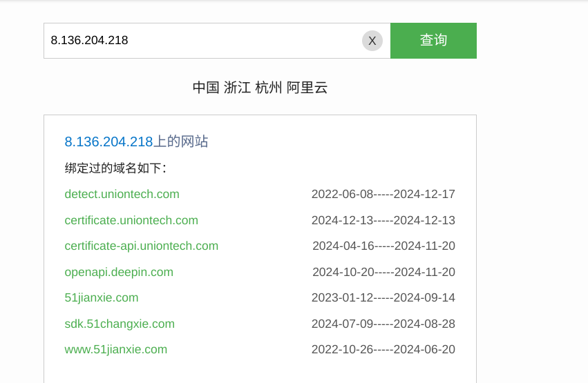The width and height of the screenshot is (588, 383).
Task: Open the 8.136.204.218上的网站 heading link
Action: click(136, 141)
